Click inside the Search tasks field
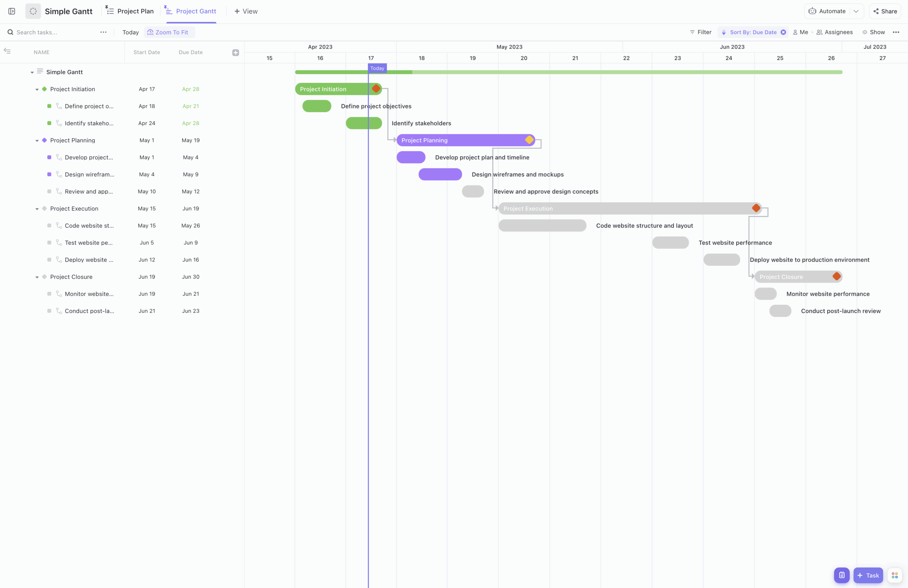The image size is (908, 588). tap(46, 32)
